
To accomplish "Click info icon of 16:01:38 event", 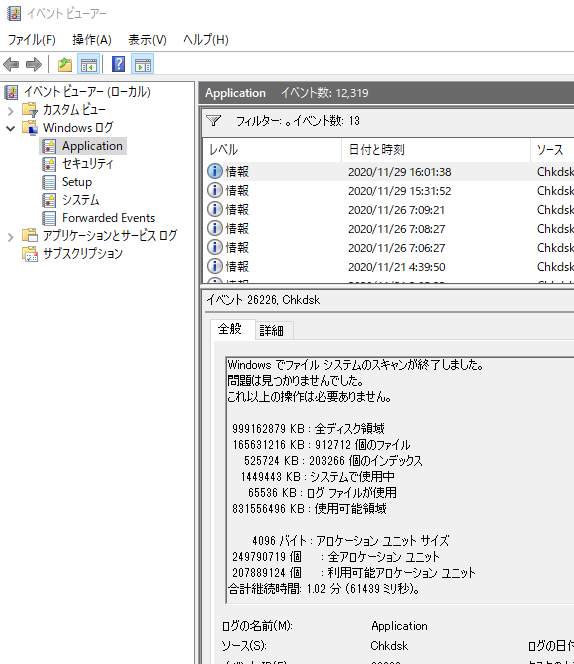I will [215, 171].
